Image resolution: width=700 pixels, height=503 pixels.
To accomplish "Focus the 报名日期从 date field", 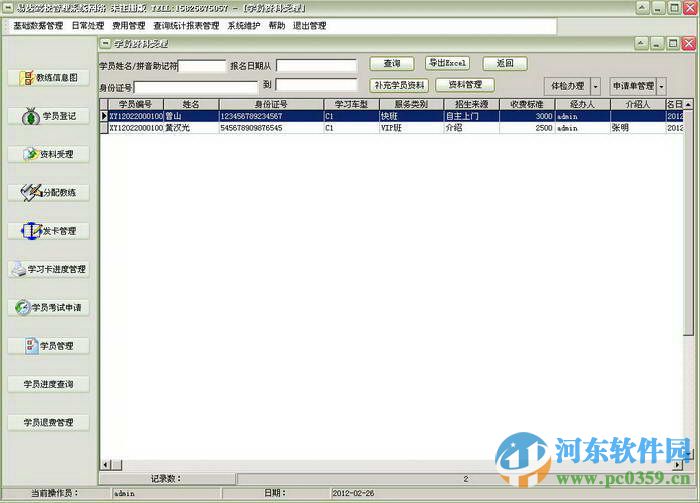I will 317,66.
